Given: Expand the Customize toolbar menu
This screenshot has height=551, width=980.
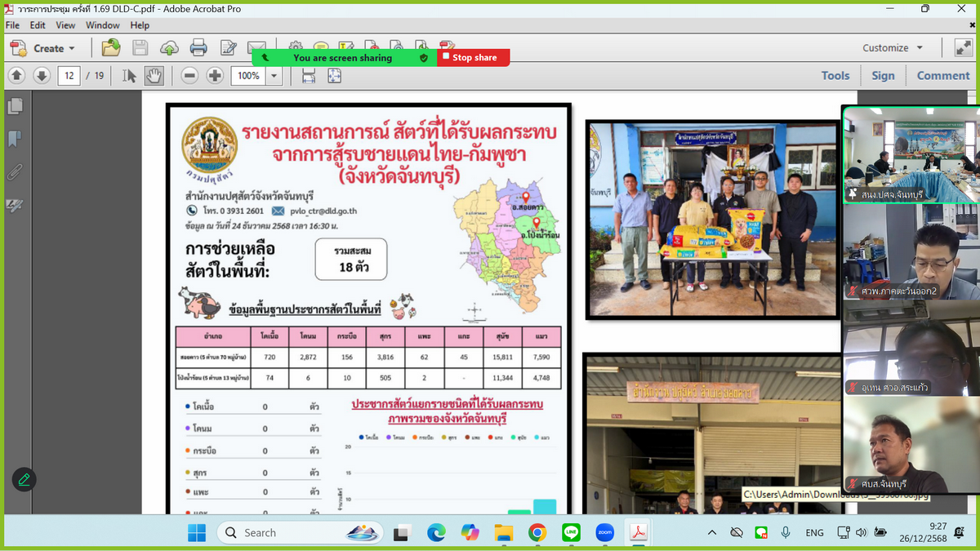Looking at the screenshot, I should point(893,48).
